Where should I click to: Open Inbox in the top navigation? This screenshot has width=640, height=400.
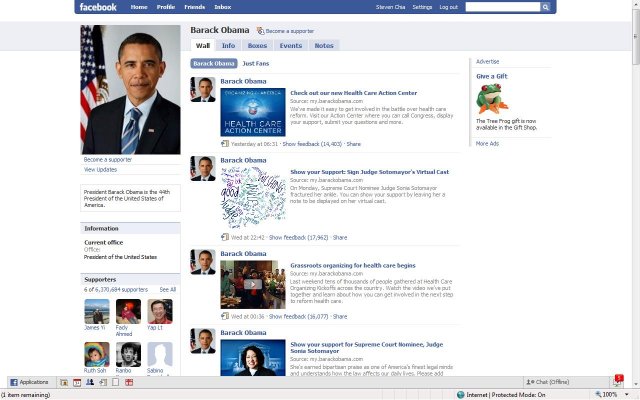[223, 7]
